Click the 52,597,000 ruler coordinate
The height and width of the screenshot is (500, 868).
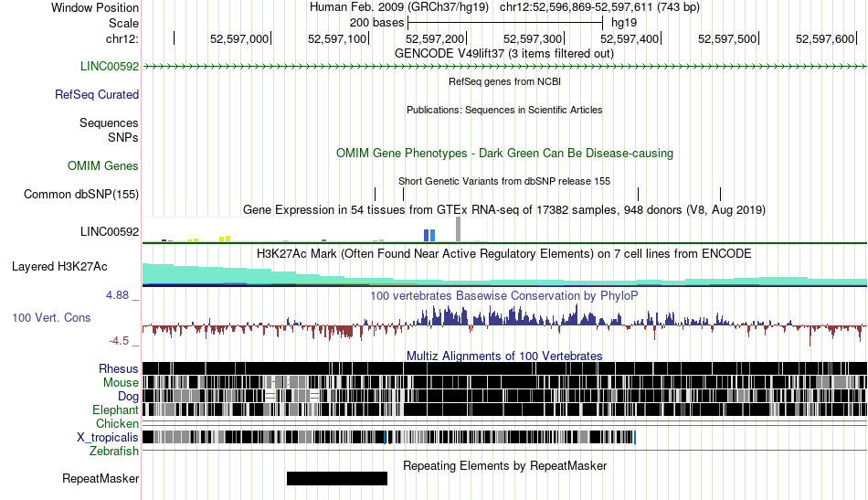(x=239, y=38)
